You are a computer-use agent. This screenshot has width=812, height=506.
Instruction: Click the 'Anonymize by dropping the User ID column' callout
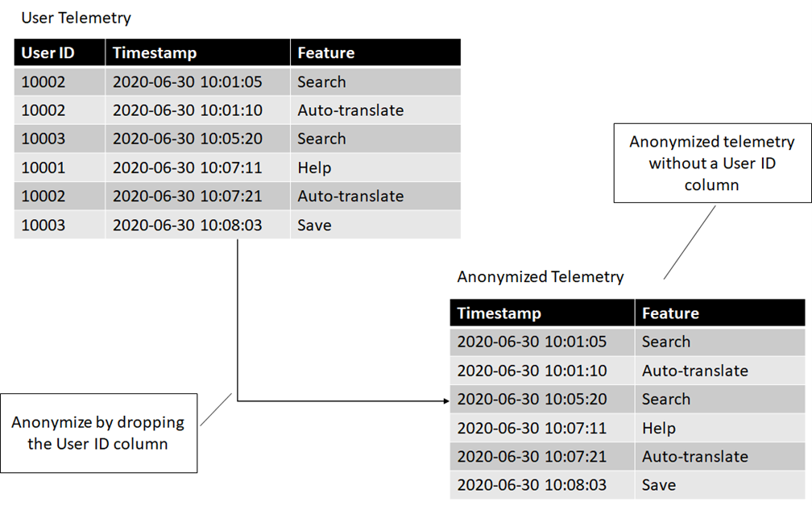98,433
